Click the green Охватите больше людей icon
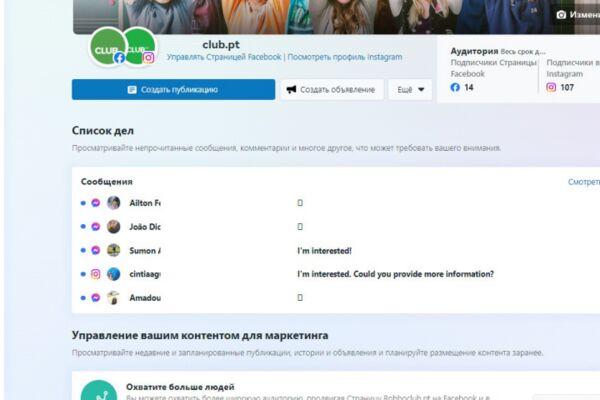Screen dimensions: 600x400 pos(99,390)
